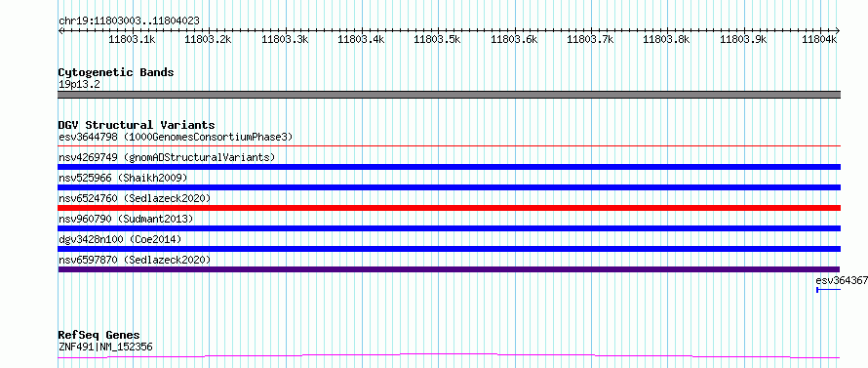Image resolution: width=868 pixels, height=368 pixels.
Task: Click the chr19:11803003..11804023 region label
Action: click(129, 20)
